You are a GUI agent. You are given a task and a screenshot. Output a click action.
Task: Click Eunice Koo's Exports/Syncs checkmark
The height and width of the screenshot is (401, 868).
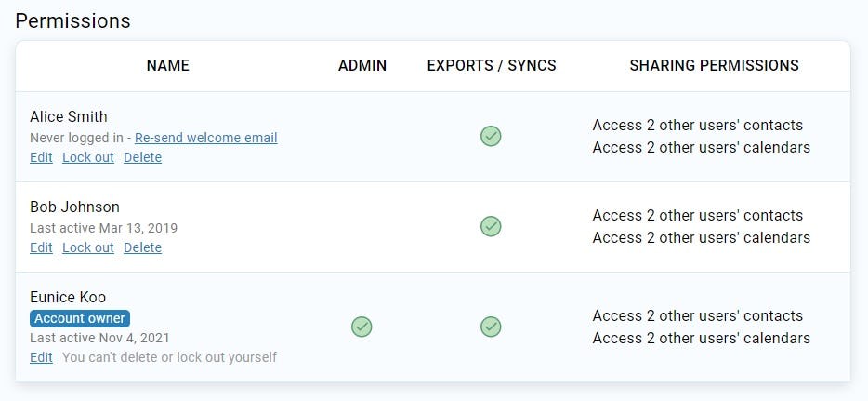click(491, 327)
